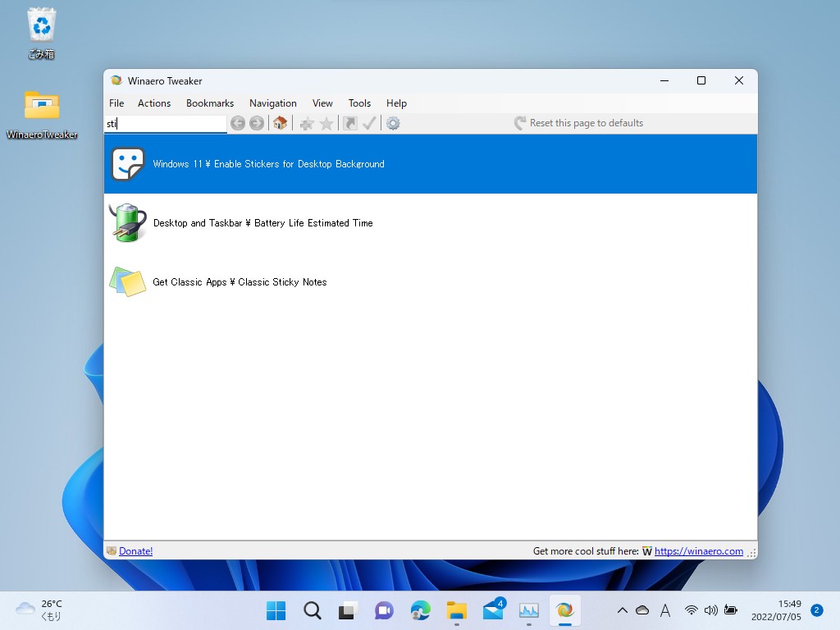Click the battery status tray icon
Image resolution: width=840 pixels, height=630 pixels.
click(x=730, y=609)
